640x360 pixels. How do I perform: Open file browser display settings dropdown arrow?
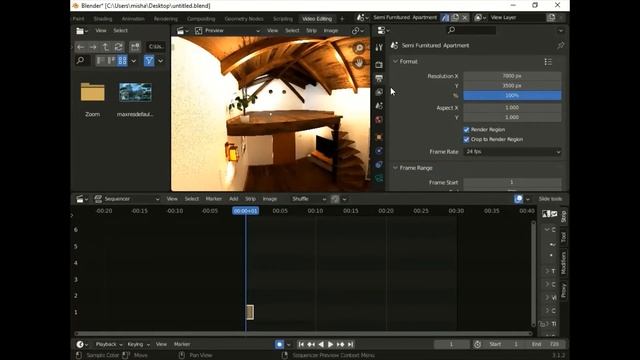(x=133, y=61)
